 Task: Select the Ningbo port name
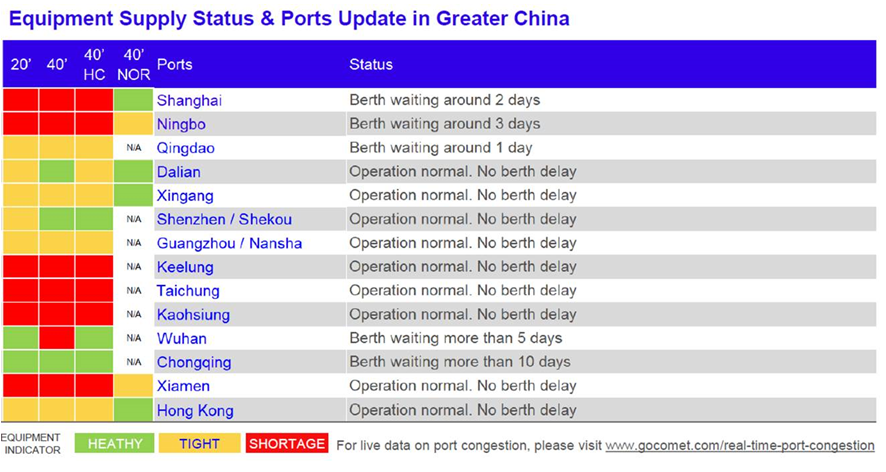(181, 124)
